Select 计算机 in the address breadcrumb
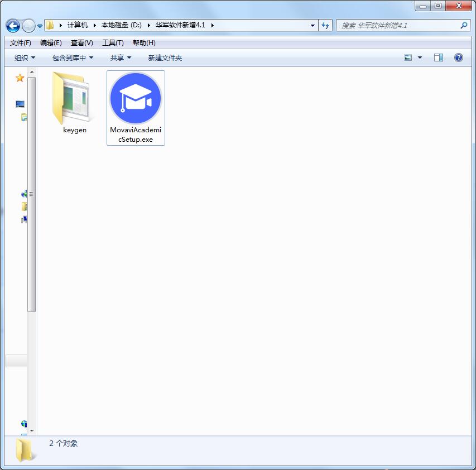This screenshot has width=476, height=470. click(x=78, y=25)
